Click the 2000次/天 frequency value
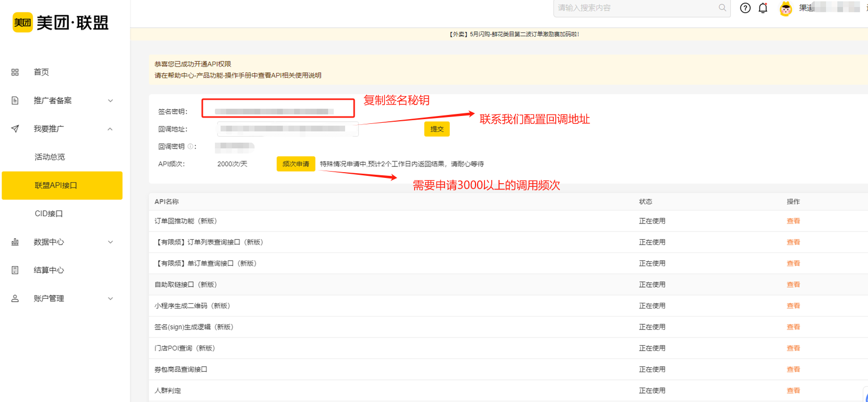 coord(232,164)
